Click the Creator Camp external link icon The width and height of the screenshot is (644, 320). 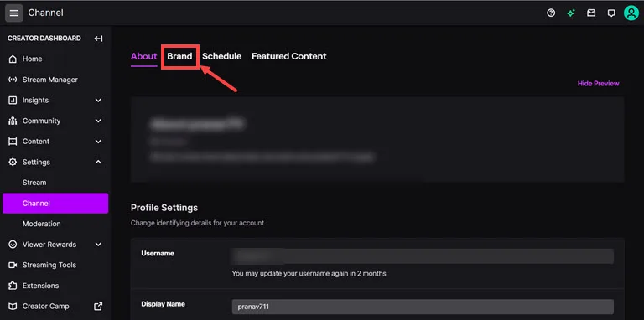[x=98, y=306]
